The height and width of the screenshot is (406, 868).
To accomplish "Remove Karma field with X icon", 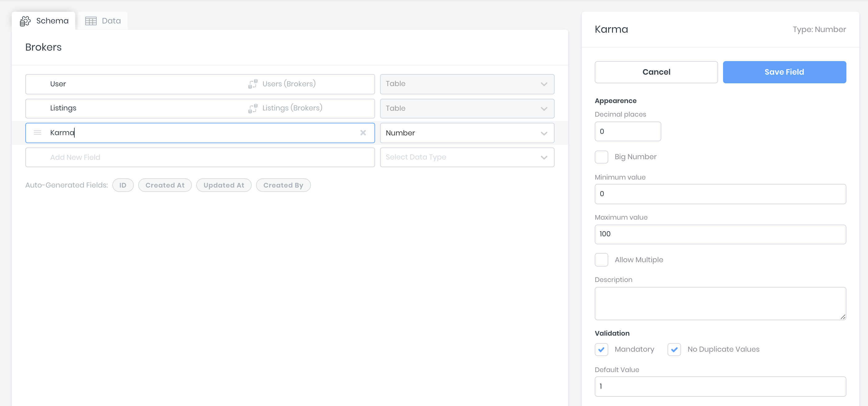I will click(363, 133).
